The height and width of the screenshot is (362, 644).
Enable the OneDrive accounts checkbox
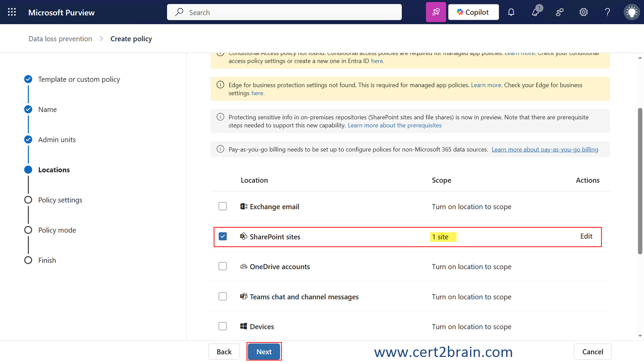pos(223,267)
